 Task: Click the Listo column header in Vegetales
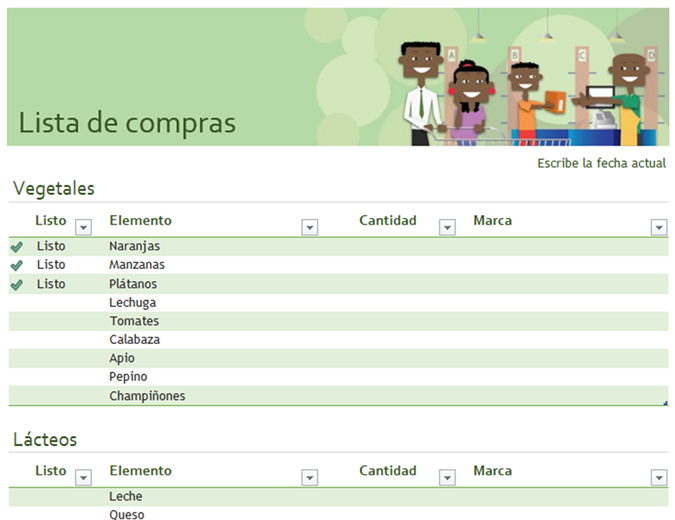click(x=51, y=220)
